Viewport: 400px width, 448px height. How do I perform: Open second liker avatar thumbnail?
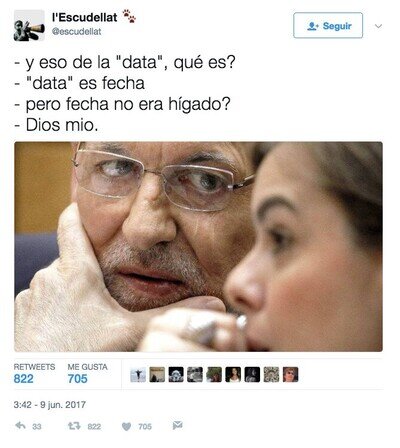coord(157,375)
